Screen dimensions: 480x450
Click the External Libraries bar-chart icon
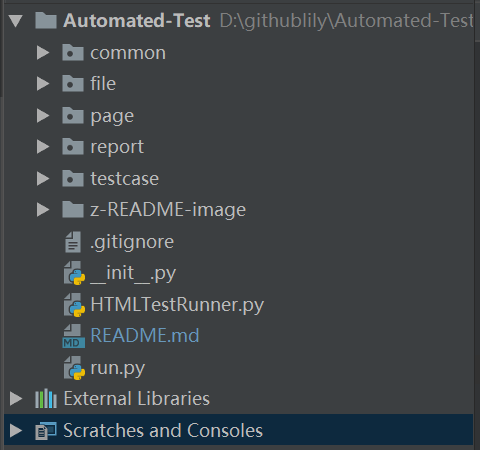pyautogui.click(x=46, y=398)
